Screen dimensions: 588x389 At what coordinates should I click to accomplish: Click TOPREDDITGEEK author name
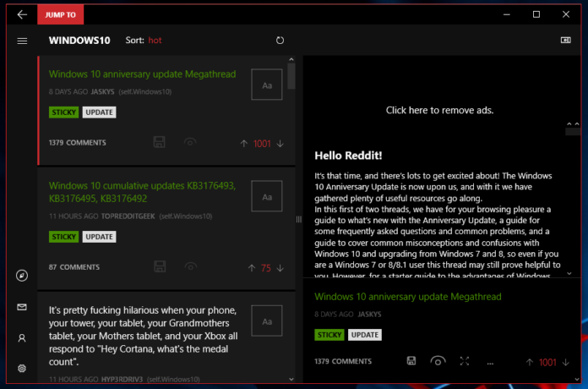pyautogui.click(x=128, y=216)
